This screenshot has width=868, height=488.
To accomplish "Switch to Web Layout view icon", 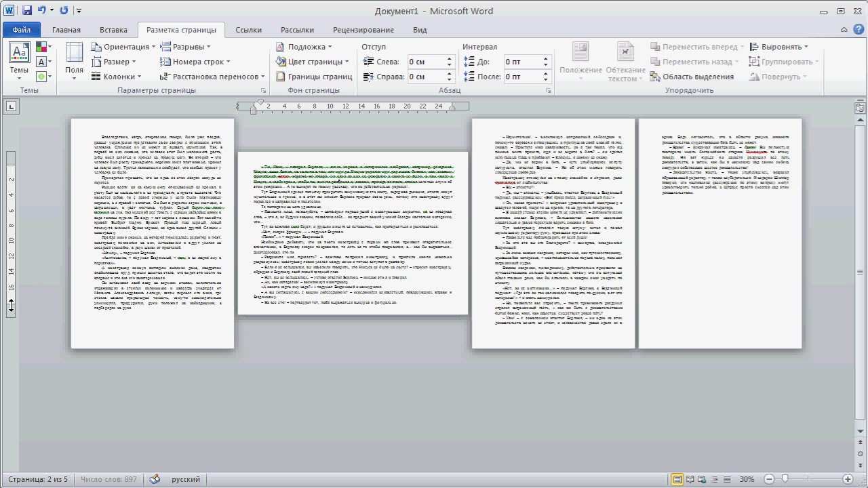I will coord(703,480).
